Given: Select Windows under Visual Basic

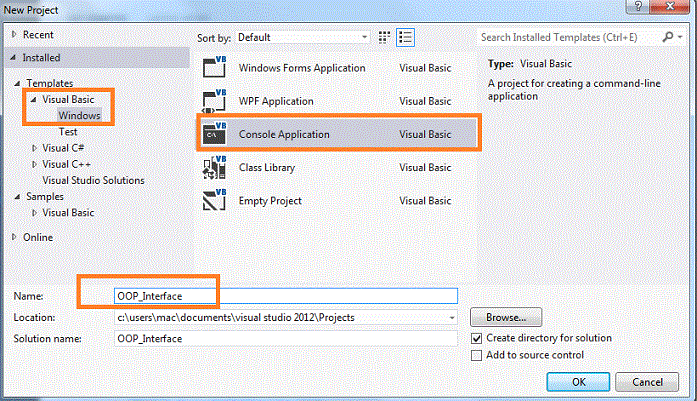Looking at the screenshot, I should 79,116.
